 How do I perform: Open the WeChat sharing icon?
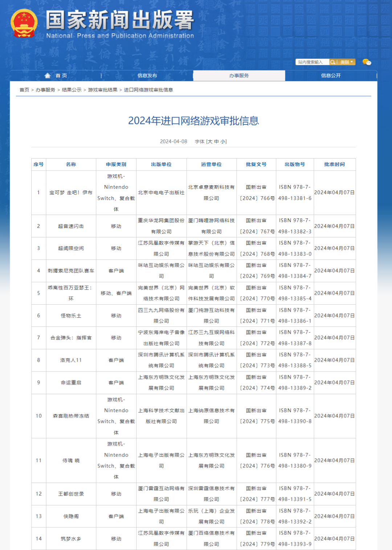(x=367, y=62)
